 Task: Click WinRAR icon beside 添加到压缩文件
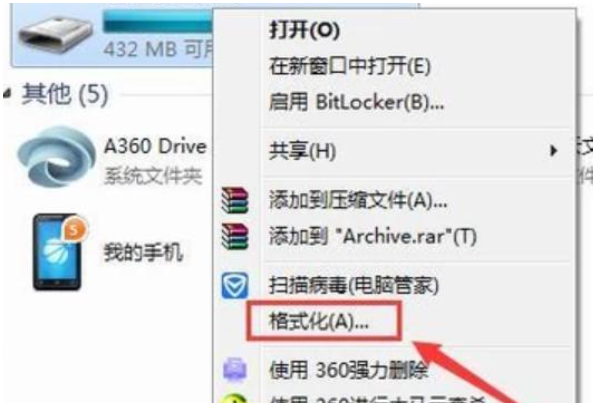[235, 200]
